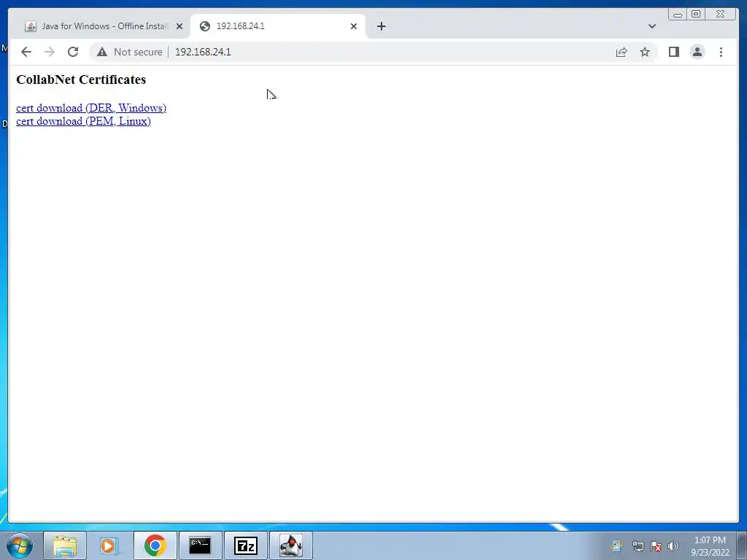747x560 pixels.
Task: Click the volume speaker tray icon
Action: [x=673, y=546]
